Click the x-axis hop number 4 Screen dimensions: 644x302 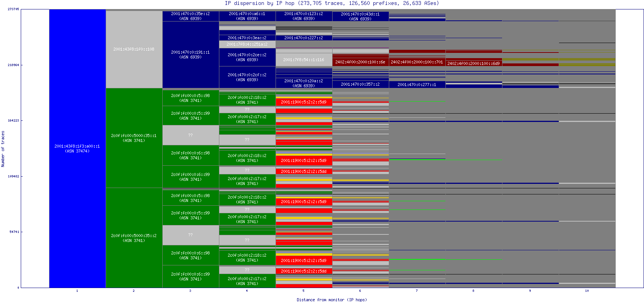[x=247, y=291]
